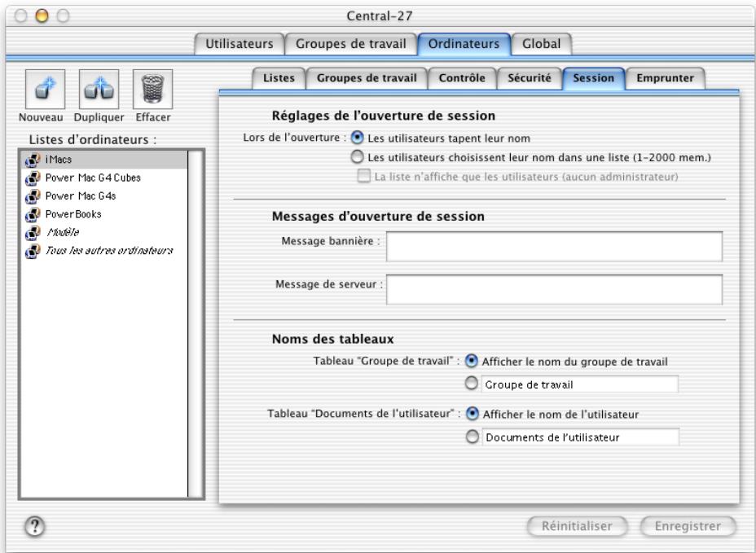
Task: Click the Message de serveur field
Action: click(x=554, y=290)
